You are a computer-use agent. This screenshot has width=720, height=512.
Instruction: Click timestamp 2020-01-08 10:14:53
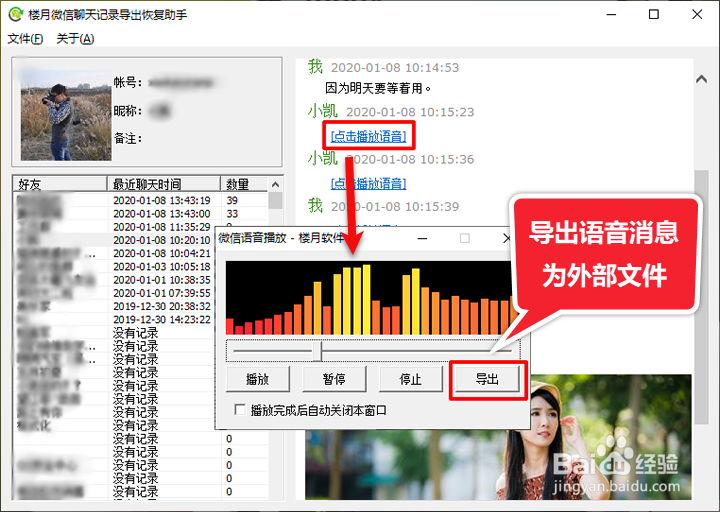point(395,68)
